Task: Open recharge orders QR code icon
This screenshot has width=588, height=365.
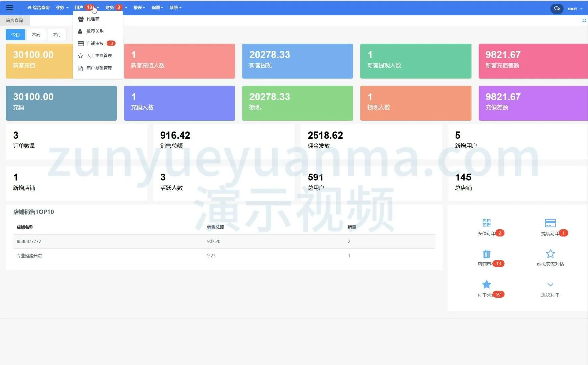Action: tap(486, 223)
